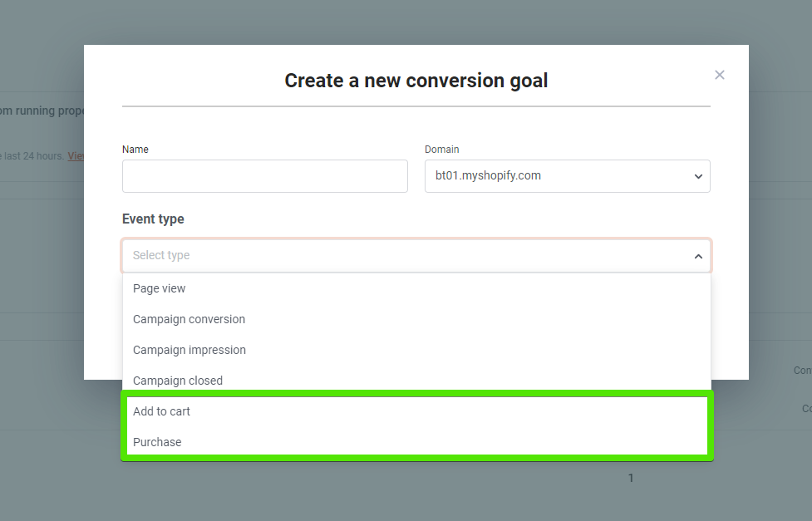Collapse the Event type select box
Image resolution: width=812 pixels, height=521 pixels.
point(416,255)
